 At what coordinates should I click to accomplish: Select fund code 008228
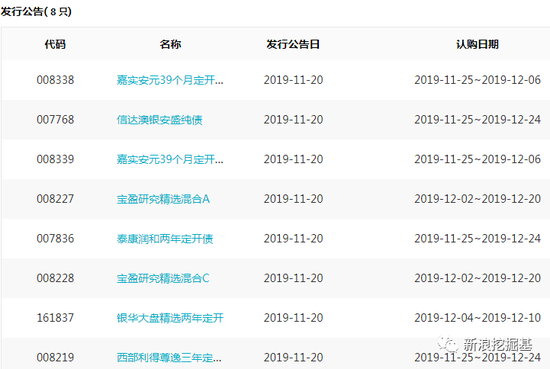55,278
